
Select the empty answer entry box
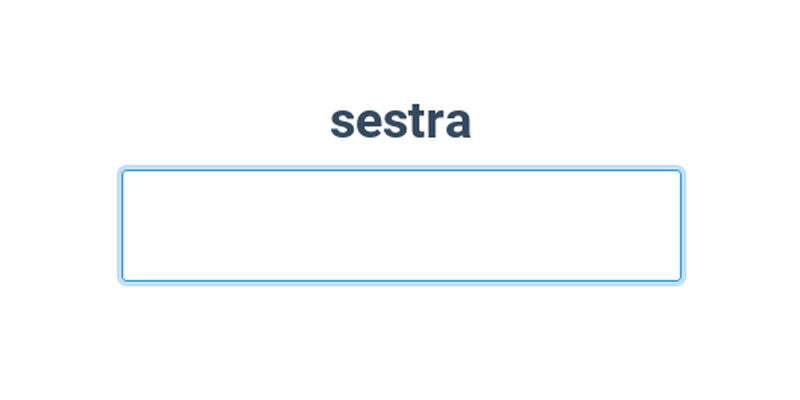401,225
